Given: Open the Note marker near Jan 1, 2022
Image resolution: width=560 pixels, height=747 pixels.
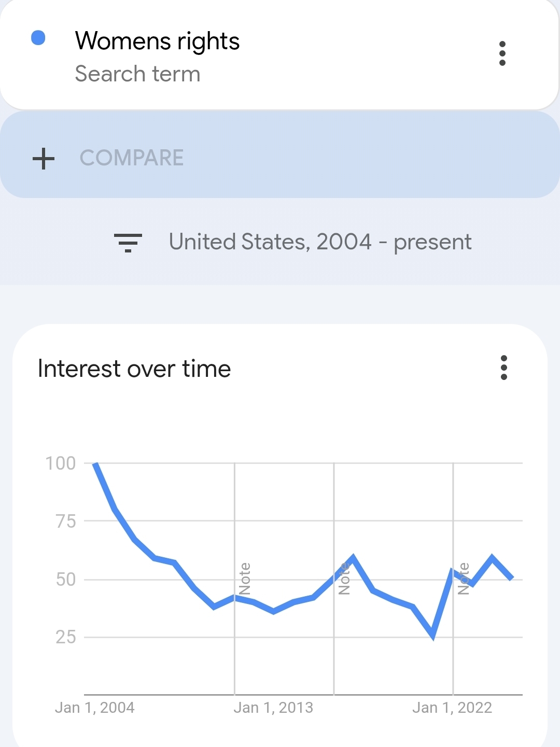Looking at the screenshot, I should (x=464, y=579).
